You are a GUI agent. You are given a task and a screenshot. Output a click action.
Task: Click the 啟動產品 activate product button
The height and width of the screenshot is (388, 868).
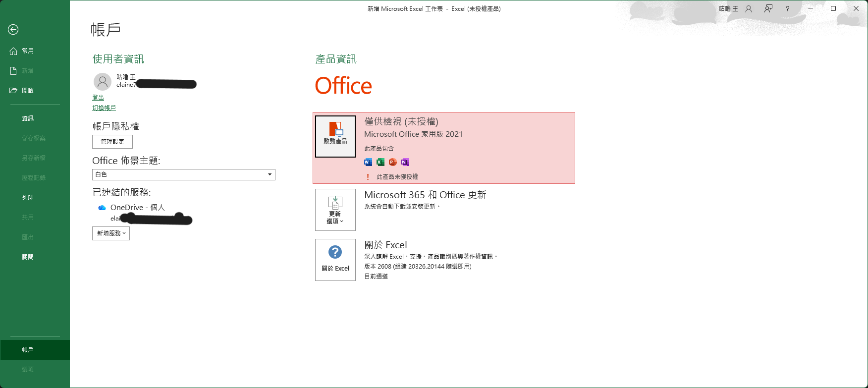(335, 137)
